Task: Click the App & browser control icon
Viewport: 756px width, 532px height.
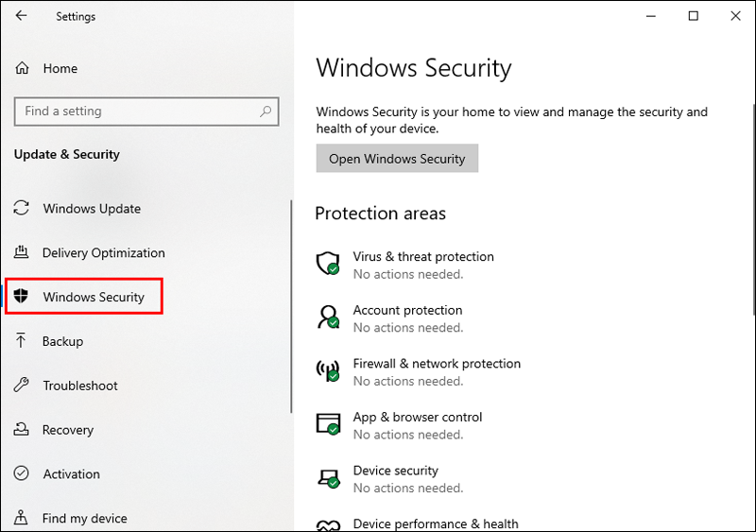Action: [x=328, y=423]
